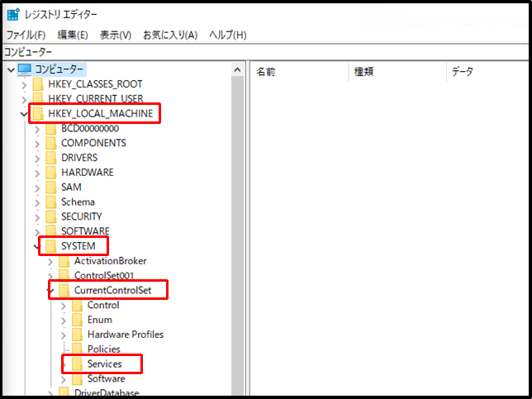Image resolution: width=532 pixels, height=399 pixels.
Task: Select Control folder icon
Action: click(78, 305)
